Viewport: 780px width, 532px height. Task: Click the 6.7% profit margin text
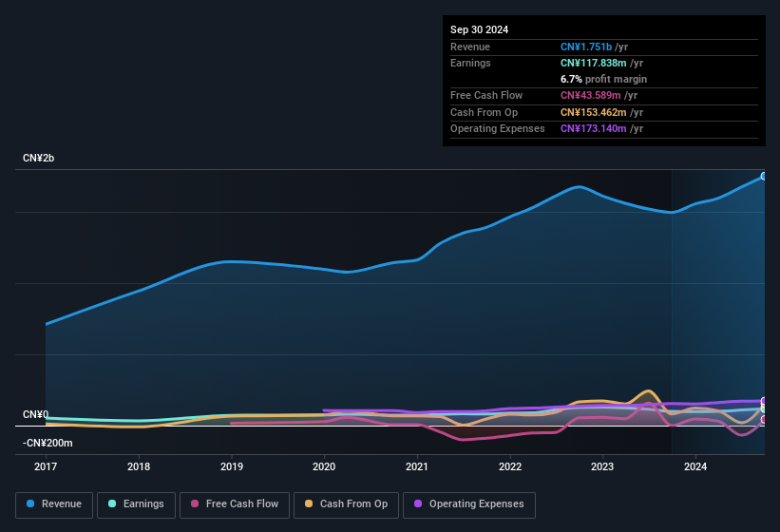tap(603, 79)
